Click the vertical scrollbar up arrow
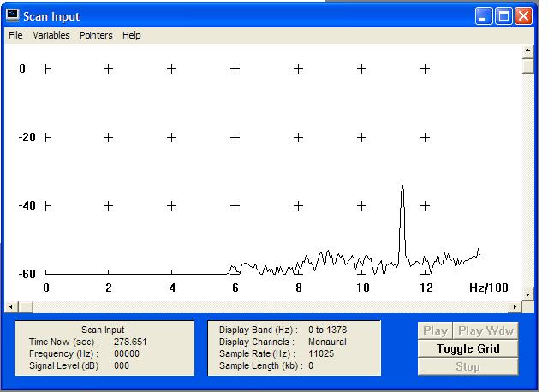The height and width of the screenshot is (392, 548). tap(528, 50)
